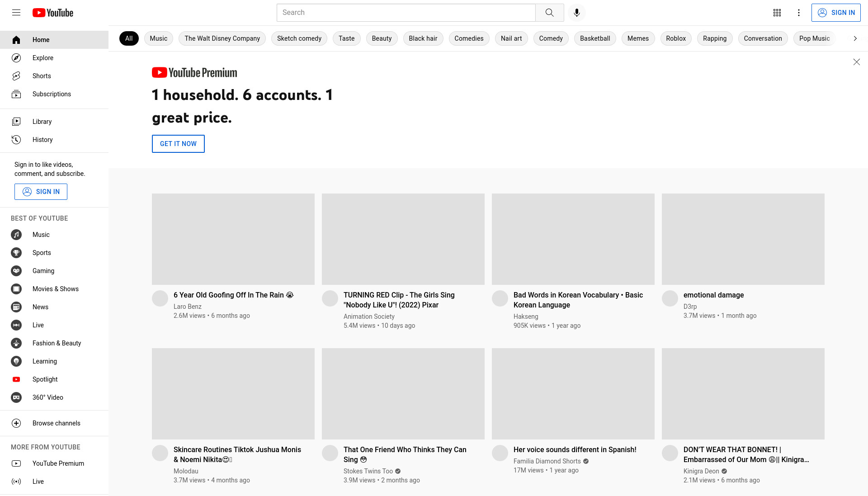Open the YouTube apps grid
The image size is (868, 496).
pyautogui.click(x=777, y=13)
